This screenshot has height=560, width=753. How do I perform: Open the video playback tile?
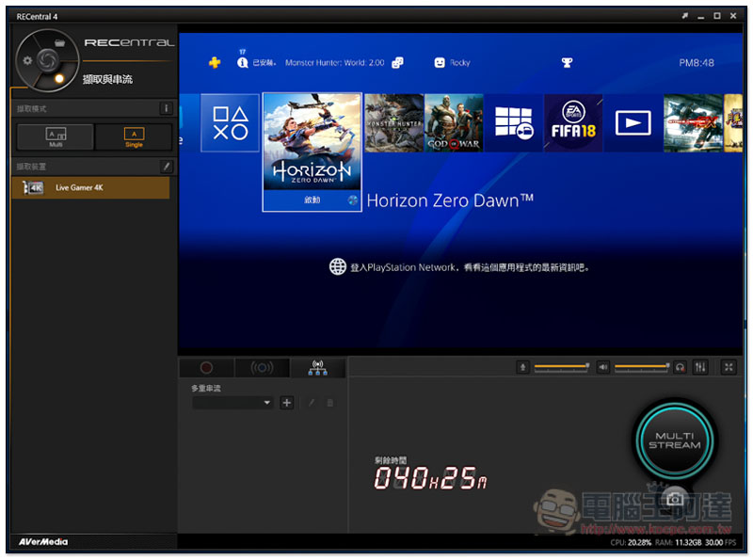[633, 123]
